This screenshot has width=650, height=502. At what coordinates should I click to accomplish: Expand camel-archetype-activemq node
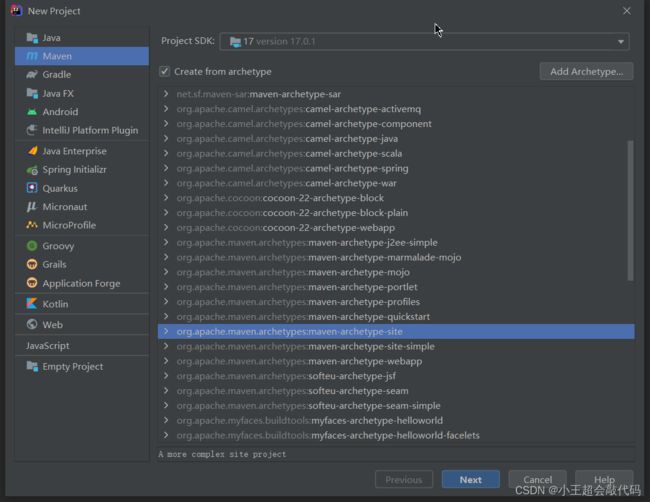(x=166, y=109)
